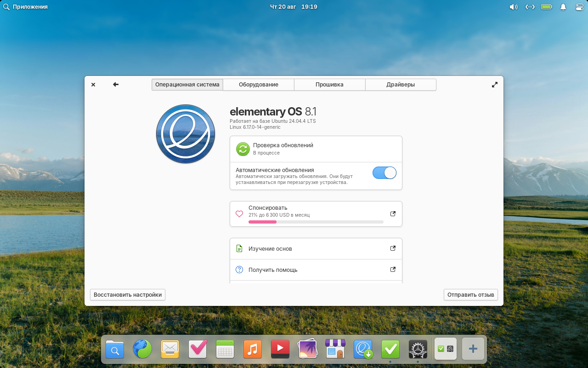
Task: Switch to the Оборудование tab
Action: click(x=259, y=85)
